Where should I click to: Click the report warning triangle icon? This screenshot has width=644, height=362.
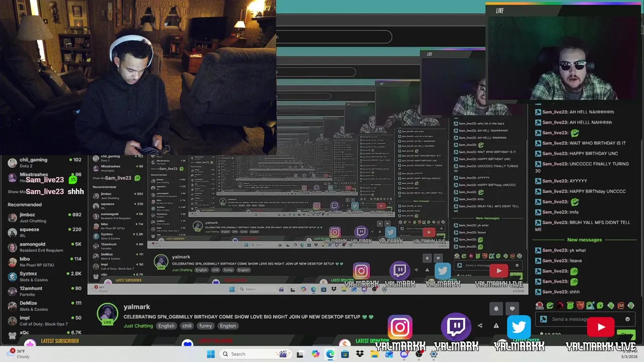click(x=496, y=325)
